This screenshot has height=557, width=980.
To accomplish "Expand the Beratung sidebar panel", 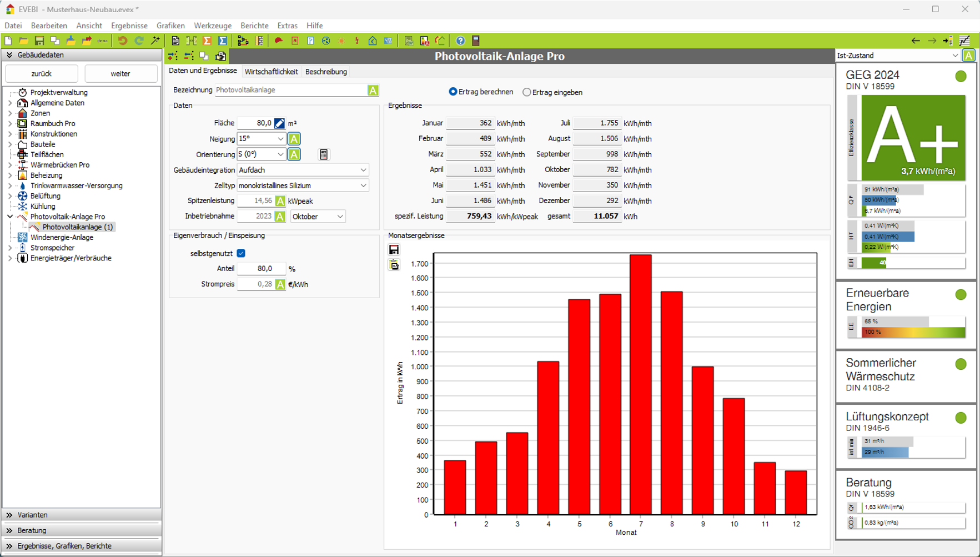I will point(82,530).
